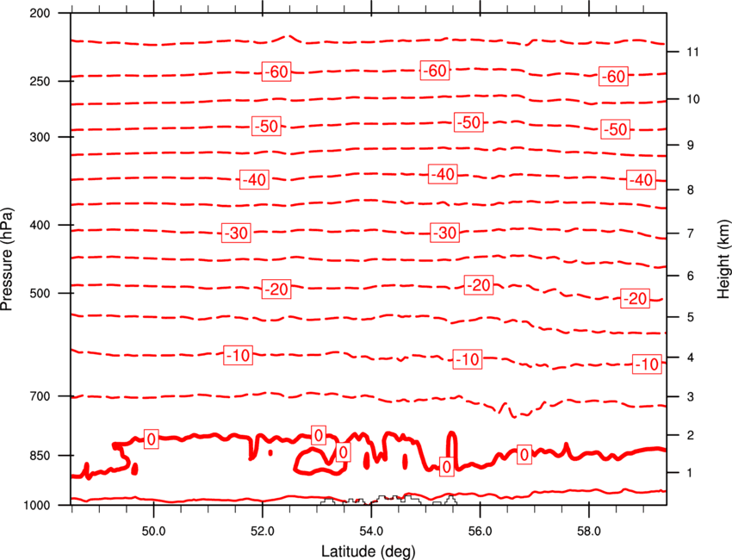Select the -50 contour label near latitude 58.5
Viewport: 732px width, 560px height.
[x=615, y=129]
